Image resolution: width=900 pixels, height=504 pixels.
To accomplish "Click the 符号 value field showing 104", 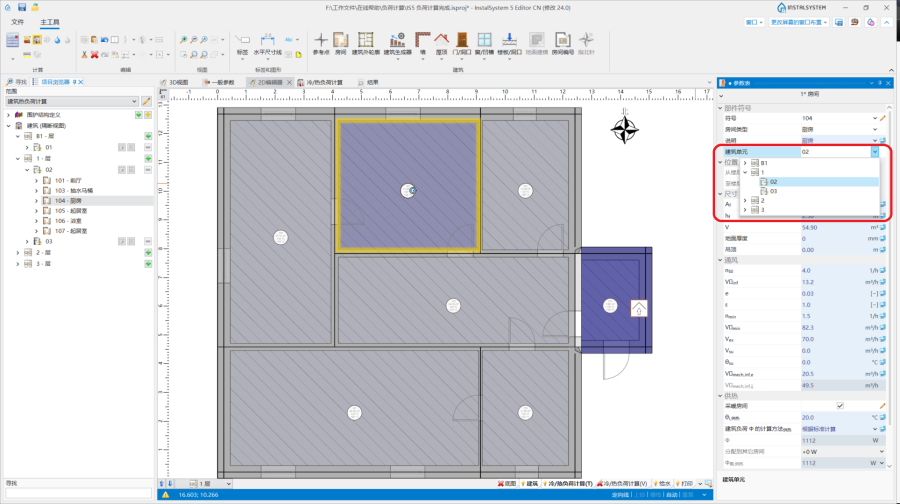I will tap(835, 118).
